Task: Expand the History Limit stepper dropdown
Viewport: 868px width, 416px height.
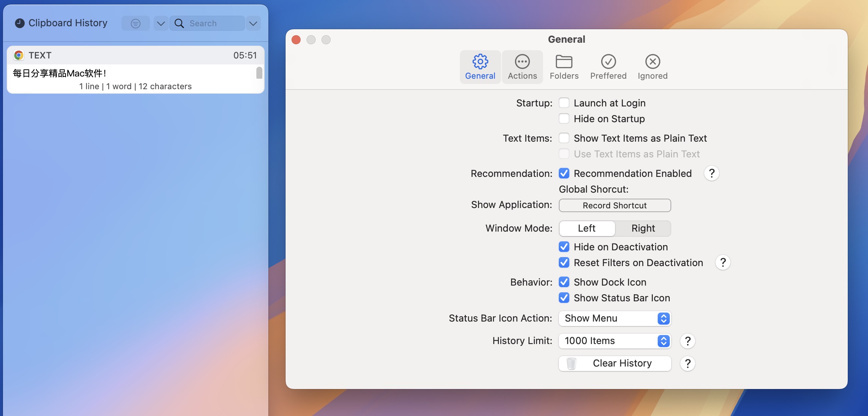Action: [663, 340]
